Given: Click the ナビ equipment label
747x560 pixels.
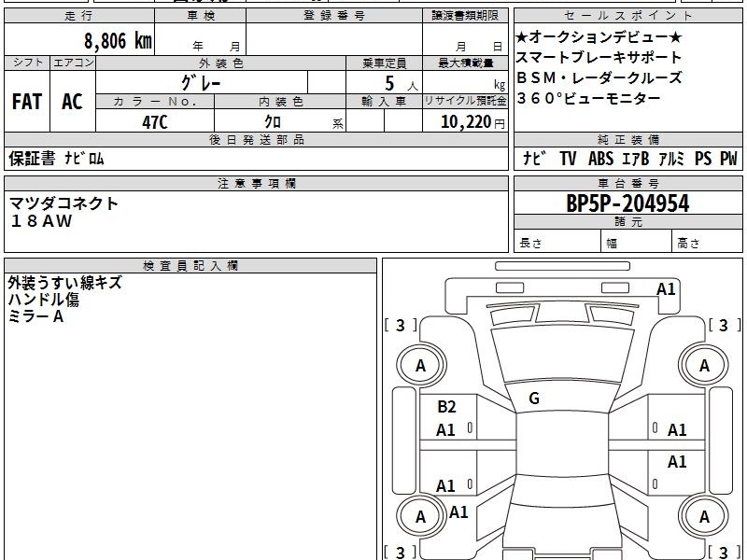Looking at the screenshot, I should pyautogui.click(x=535, y=159).
